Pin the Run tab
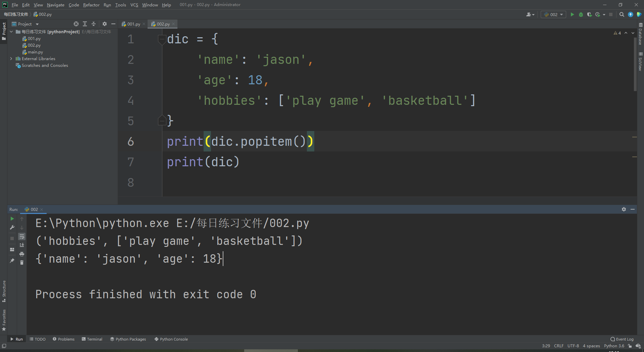The width and height of the screenshot is (644, 352). pyautogui.click(x=12, y=260)
